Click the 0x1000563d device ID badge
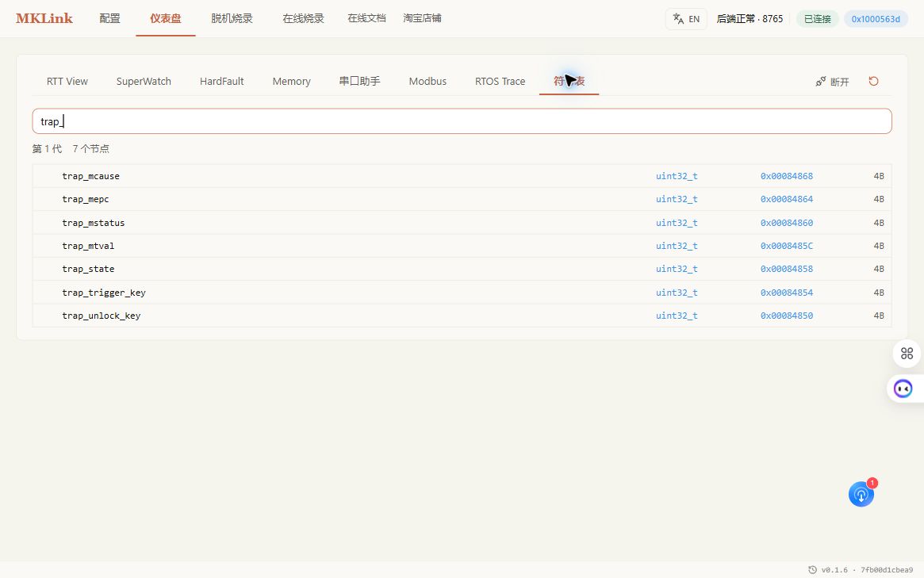 point(876,19)
